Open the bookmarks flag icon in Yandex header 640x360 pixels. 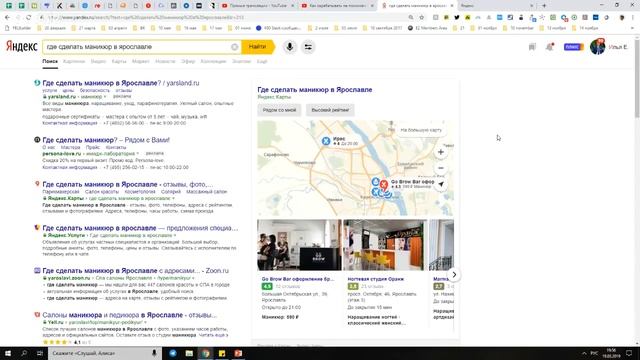532,47
